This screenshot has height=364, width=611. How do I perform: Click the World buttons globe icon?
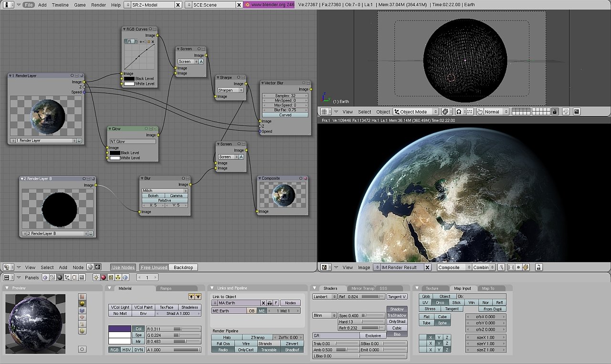[x=125, y=277]
